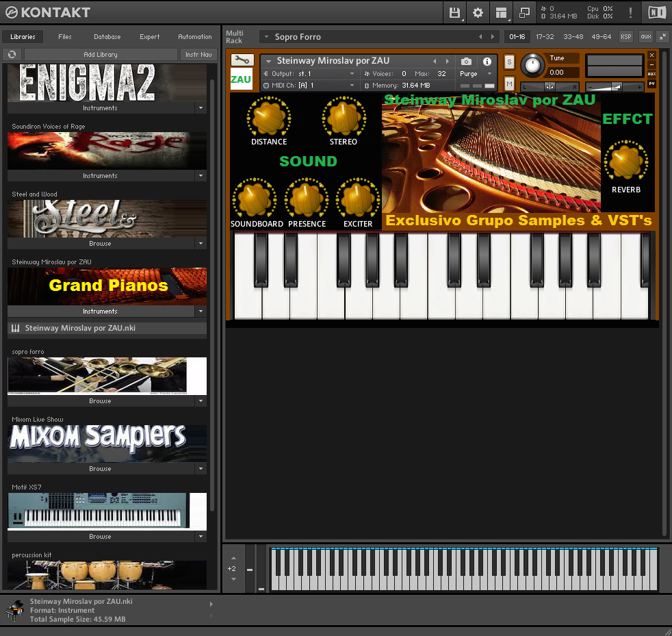The height and width of the screenshot is (636, 672).
Task: Mute the instrument with the M button
Action: tap(509, 84)
